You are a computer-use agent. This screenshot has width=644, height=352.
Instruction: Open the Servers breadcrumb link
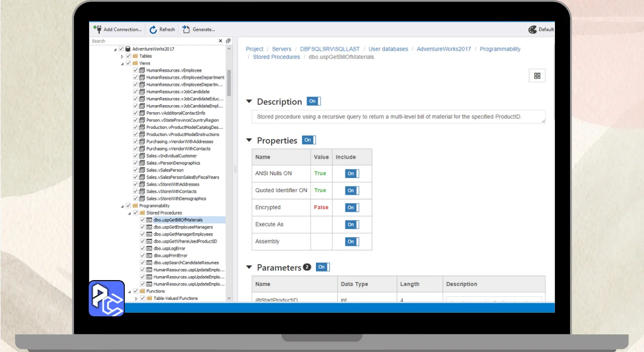pyautogui.click(x=282, y=49)
